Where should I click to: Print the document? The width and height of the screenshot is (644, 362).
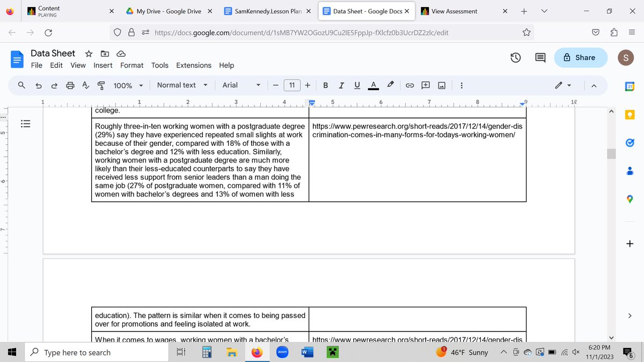70,85
